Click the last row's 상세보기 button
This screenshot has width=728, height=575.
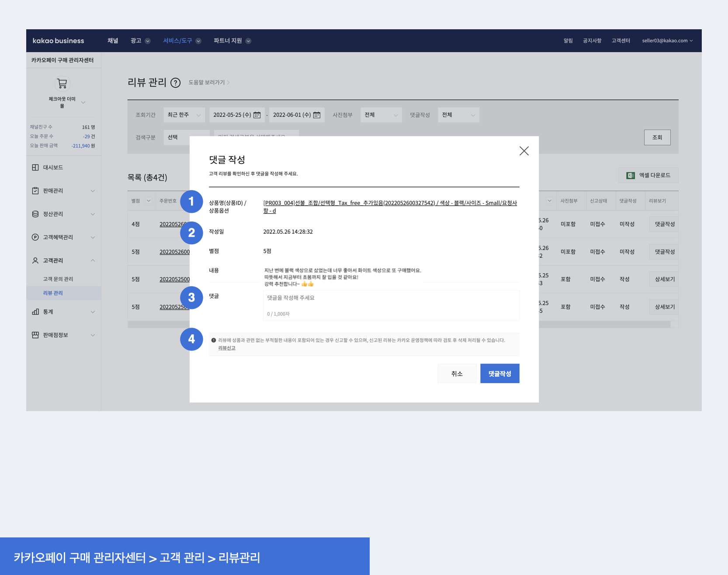point(665,307)
